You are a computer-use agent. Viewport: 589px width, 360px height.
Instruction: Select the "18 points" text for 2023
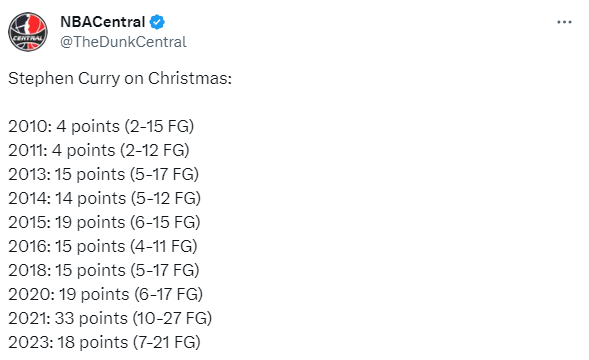coord(93,343)
